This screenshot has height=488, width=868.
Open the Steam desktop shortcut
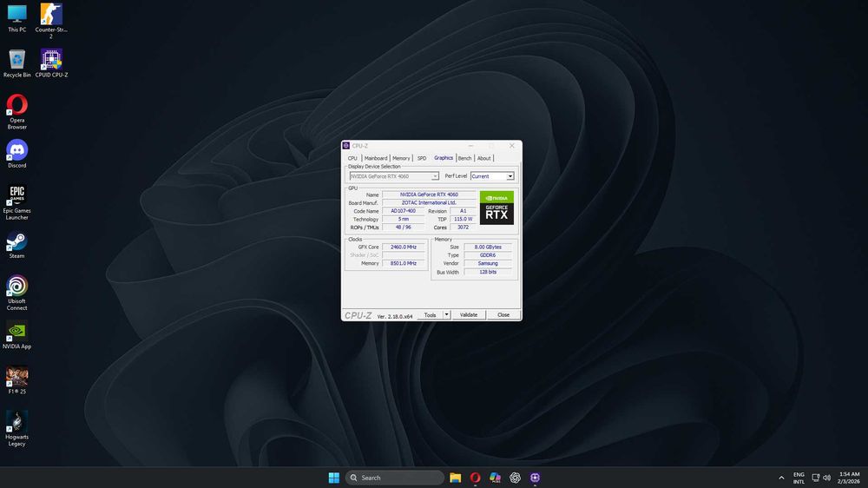(x=16, y=245)
